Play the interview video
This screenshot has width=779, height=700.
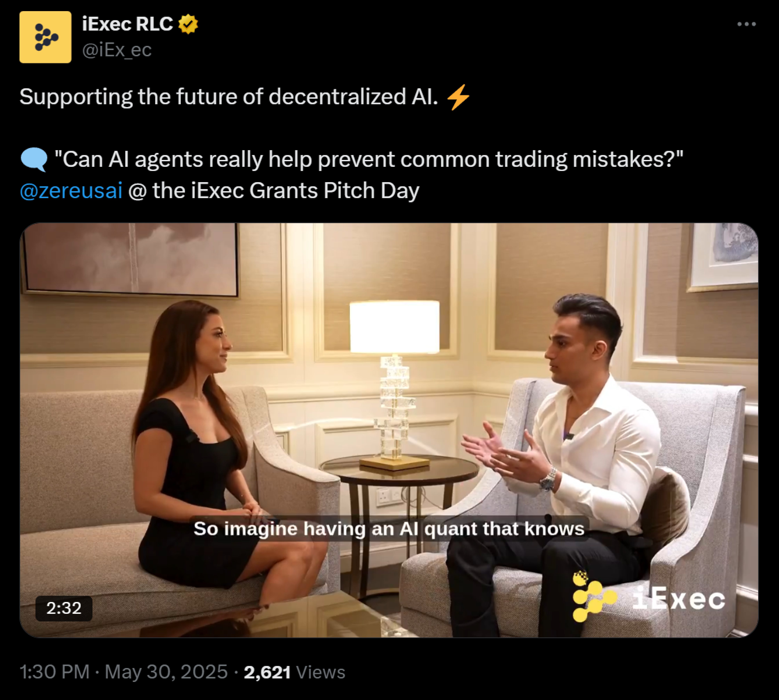[389, 430]
